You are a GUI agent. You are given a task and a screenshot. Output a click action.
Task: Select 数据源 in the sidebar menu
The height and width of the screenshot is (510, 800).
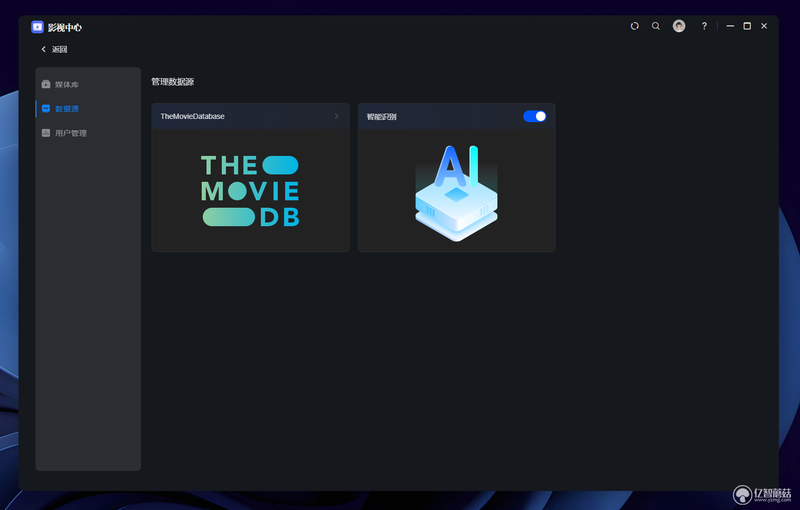point(88,109)
